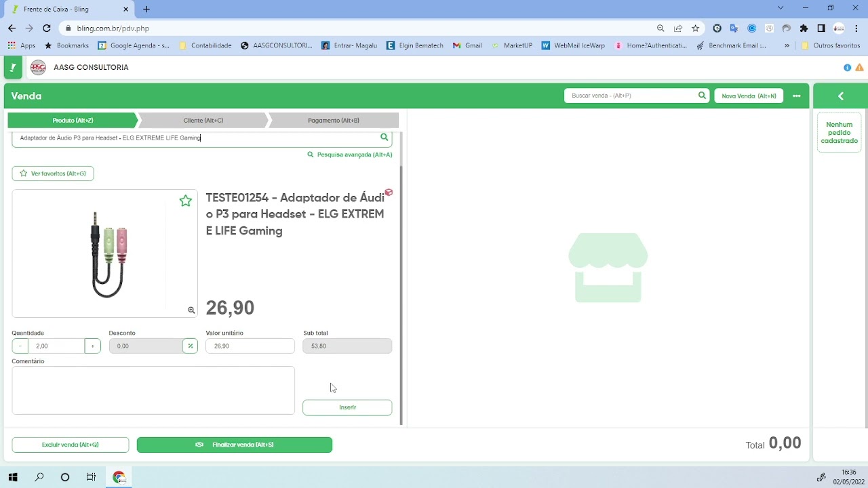Open the Bookmarks bar item

[x=66, y=45]
